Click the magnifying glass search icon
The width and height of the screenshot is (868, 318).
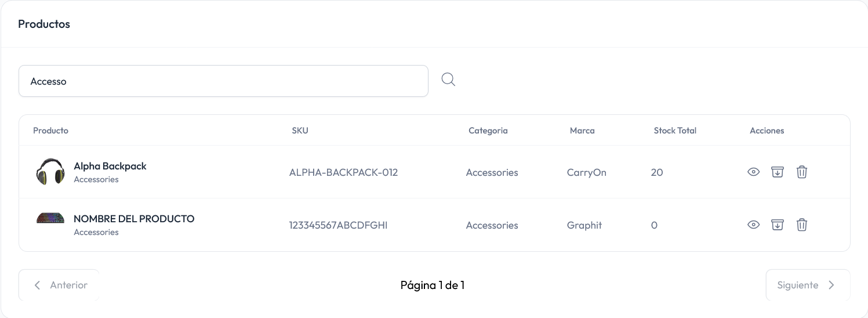click(x=448, y=79)
